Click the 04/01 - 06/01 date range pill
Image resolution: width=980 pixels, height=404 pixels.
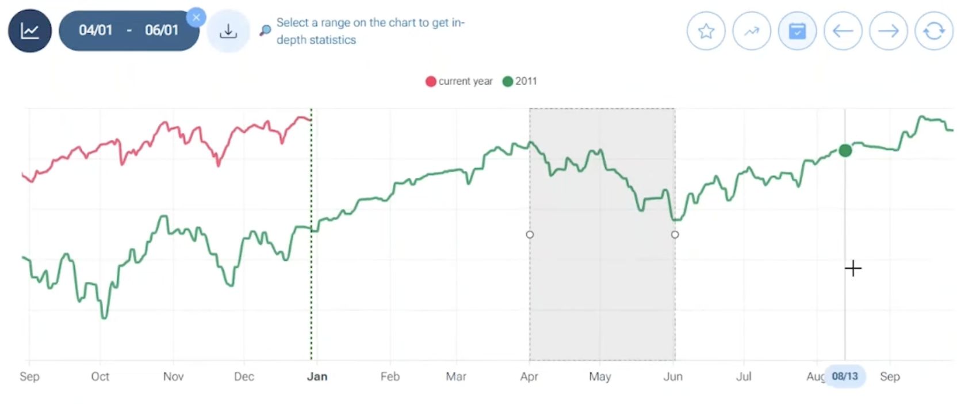click(128, 31)
